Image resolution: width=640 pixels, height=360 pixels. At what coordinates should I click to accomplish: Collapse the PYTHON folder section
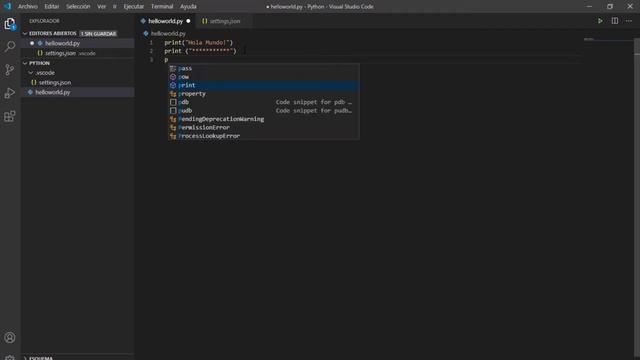[x=40, y=63]
